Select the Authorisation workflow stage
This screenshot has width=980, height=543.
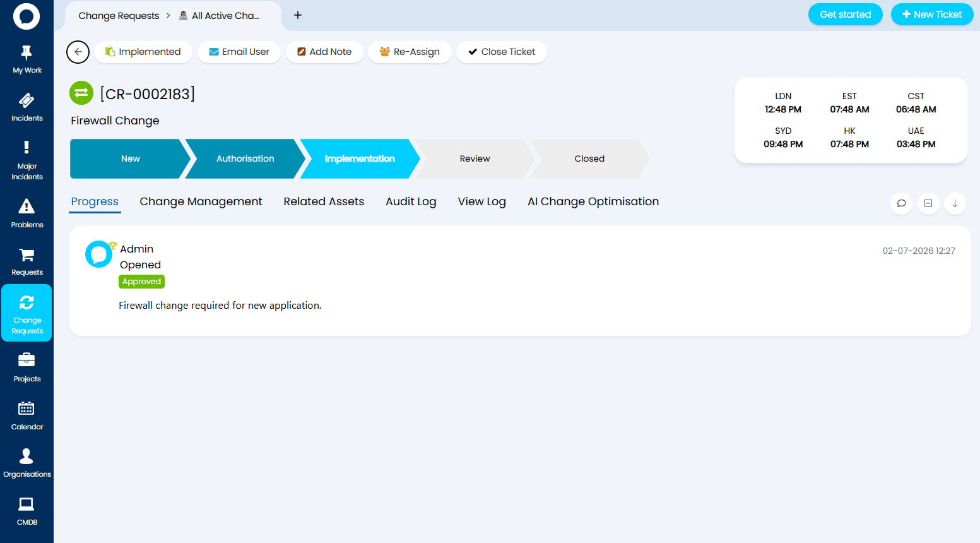tap(245, 158)
